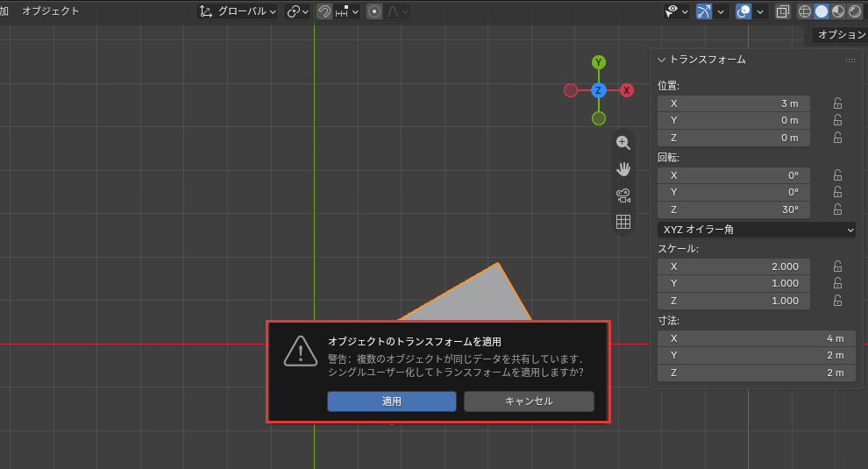Image resolution: width=868 pixels, height=469 pixels.
Task: Select scale X field showing 2.000
Action: click(734, 266)
